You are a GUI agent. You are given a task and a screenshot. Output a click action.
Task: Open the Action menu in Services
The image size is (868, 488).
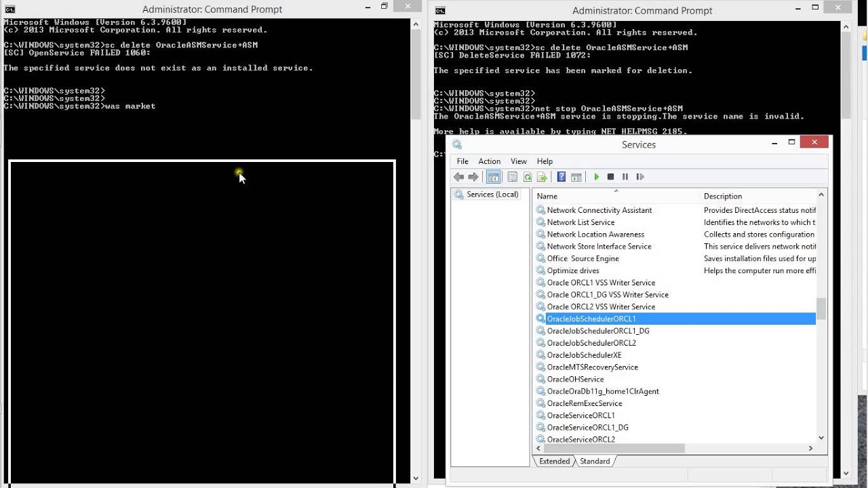pyautogui.click(x=489, y=161)
